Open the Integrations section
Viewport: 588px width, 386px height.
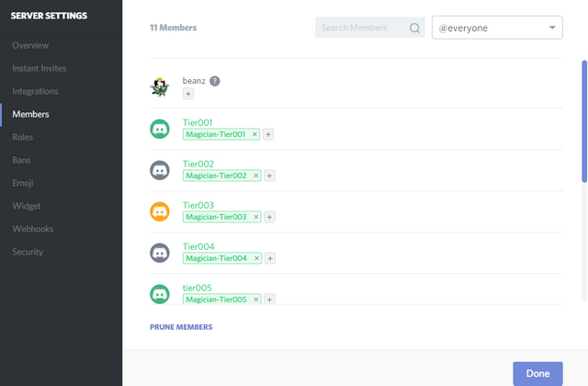pyautogui.click(x=35, y=91)
